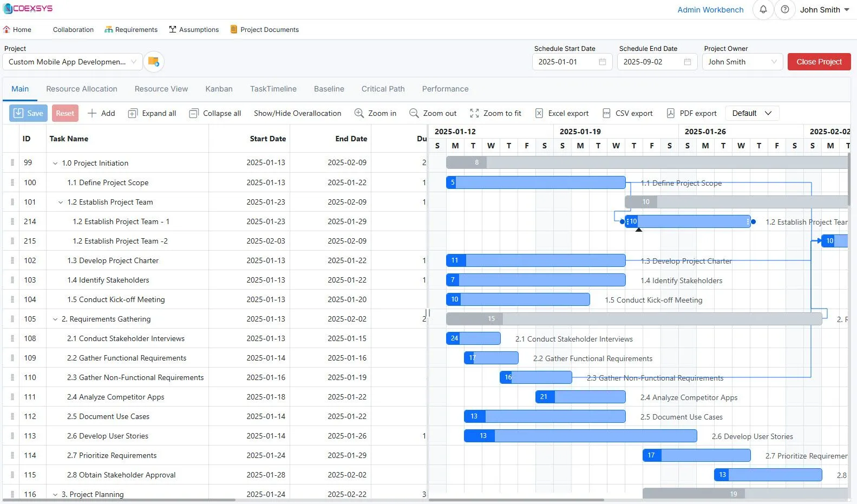Switch to the Critical Path tab
The width and height of the screenshot is (857, 504).
point(383,89)
